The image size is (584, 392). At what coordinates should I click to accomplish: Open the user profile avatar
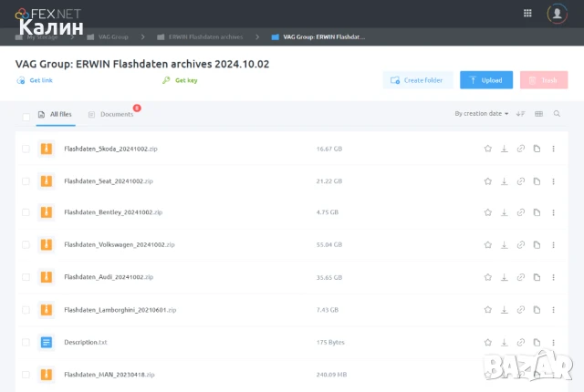coord(556,13)
